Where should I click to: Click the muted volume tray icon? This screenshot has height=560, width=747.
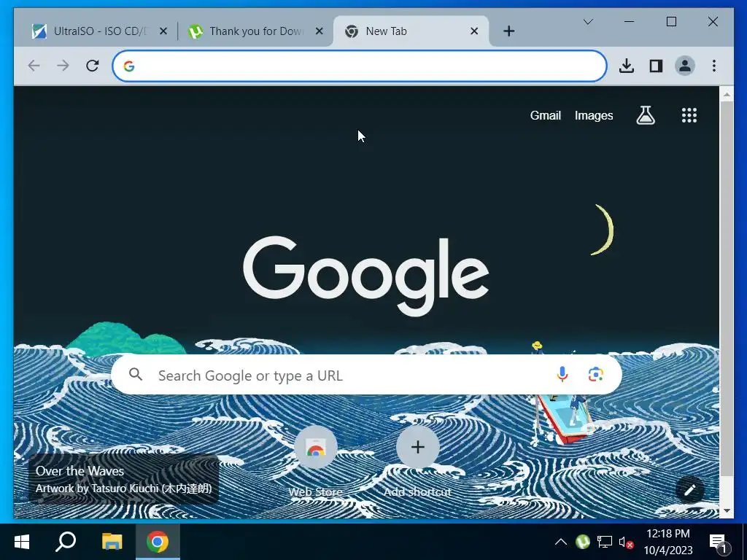coord(625,542)
